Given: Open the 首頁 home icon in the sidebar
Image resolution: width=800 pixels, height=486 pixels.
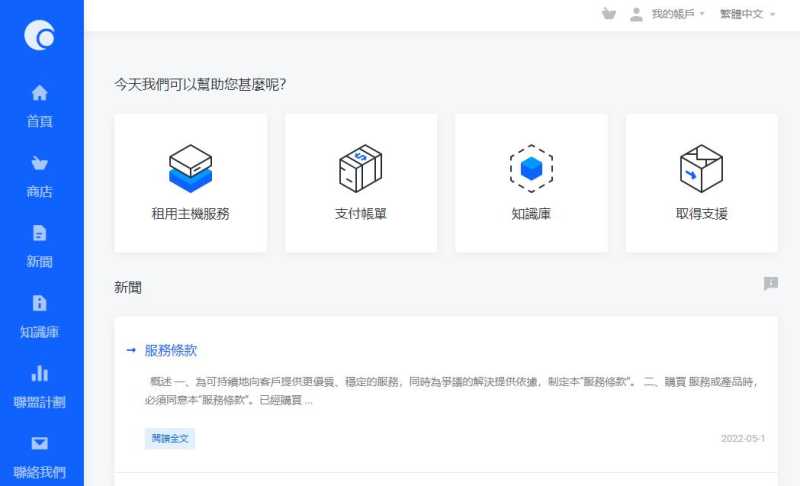Looking at the screenshot, I should [x=39, y=93].
